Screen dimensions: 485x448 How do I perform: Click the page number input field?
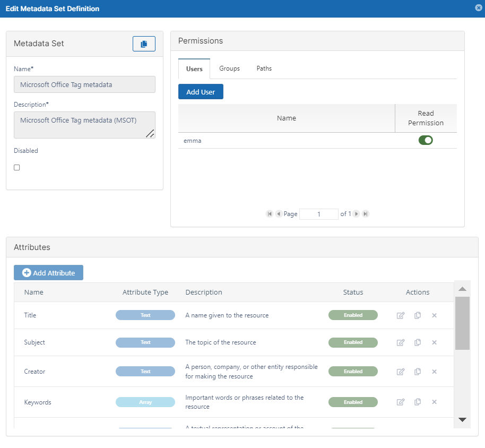point(319,214)
